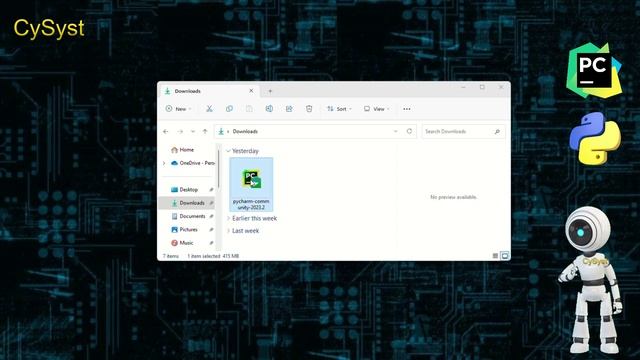
Task: Open the See more three-dots menu
Action: (x=407, y=109)
